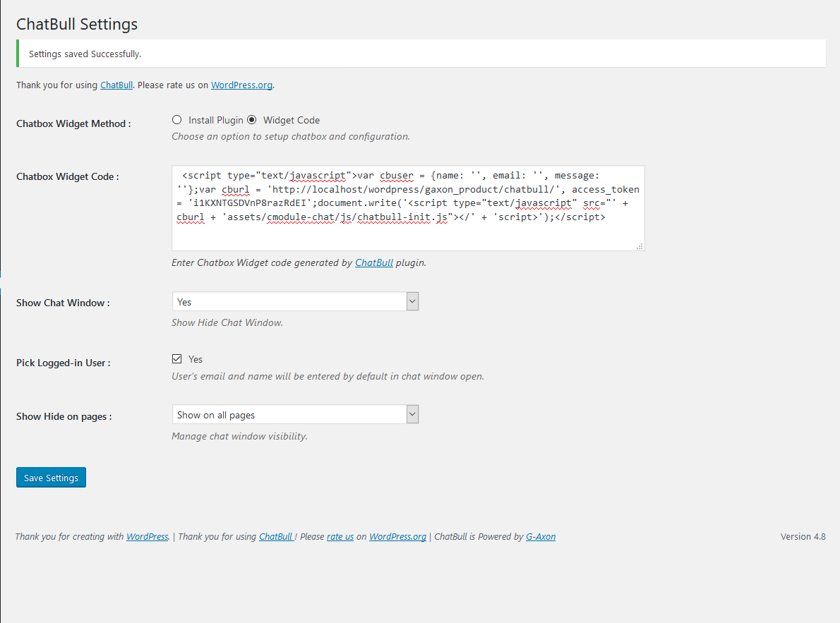Click the Save Settings button
Viewport: 840px width, 623px height.
click(51, 478)
